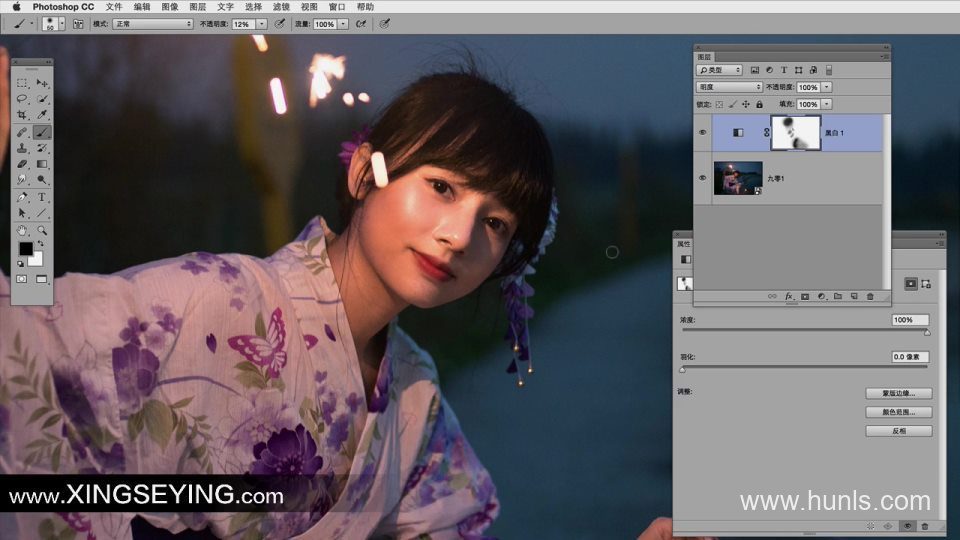The width and height of the screenshot is (960, 540).
Task: Select the 黑白 1 layer mask thumbnail
Action: pos(796,133)
